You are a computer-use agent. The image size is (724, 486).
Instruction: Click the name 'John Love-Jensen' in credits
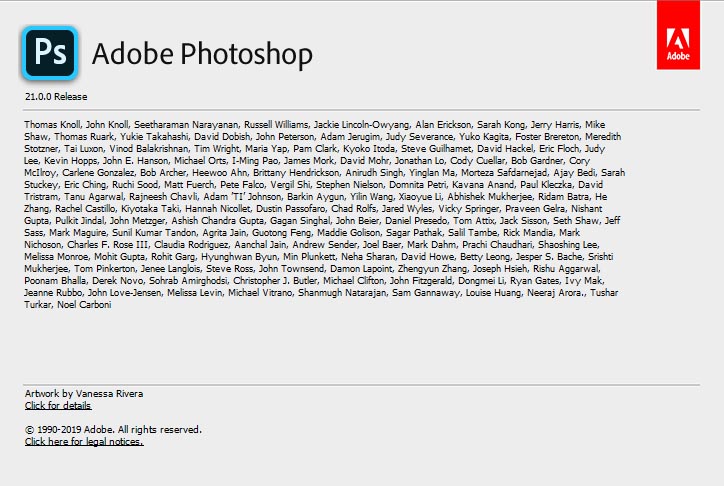pos(124,293)
